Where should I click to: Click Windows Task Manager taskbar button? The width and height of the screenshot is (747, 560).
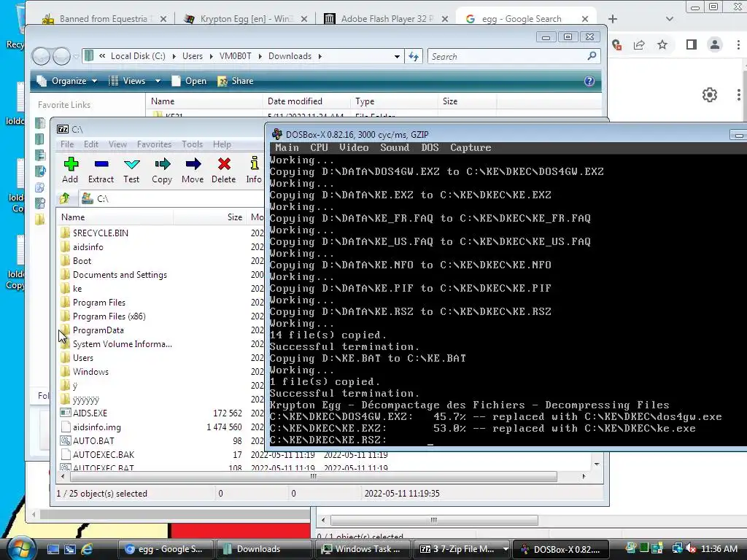pos(362,549)
